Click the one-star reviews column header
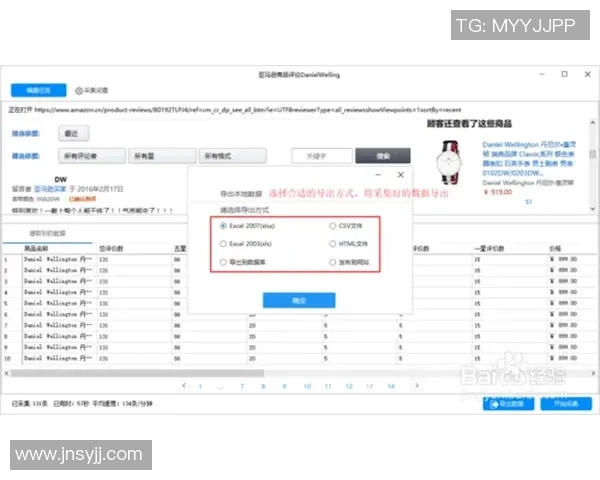 (489, 248)
